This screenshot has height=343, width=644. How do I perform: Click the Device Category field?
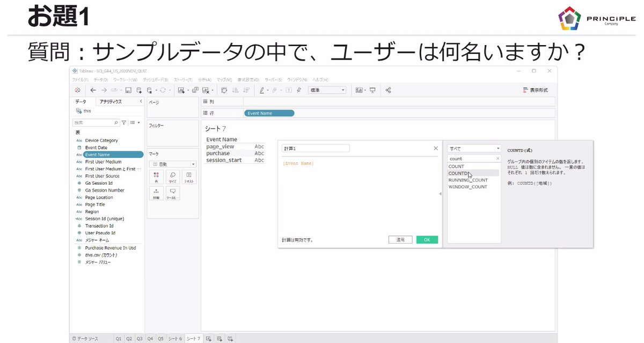101,141
